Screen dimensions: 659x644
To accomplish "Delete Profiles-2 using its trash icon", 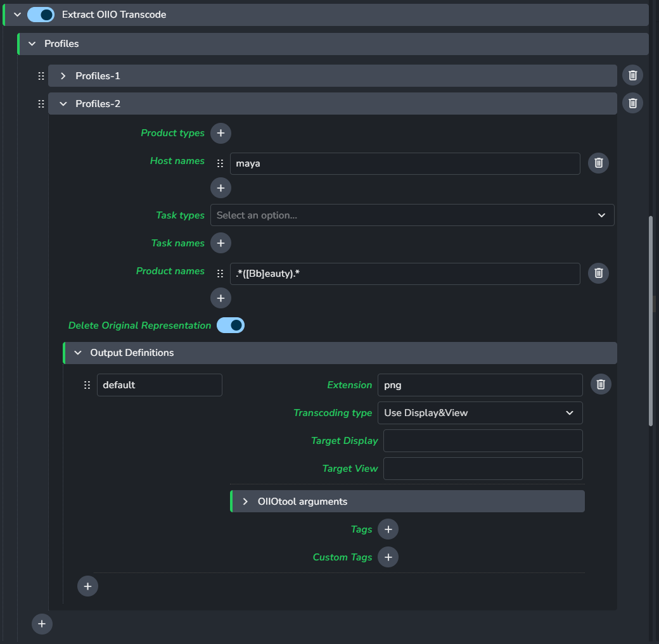I will [632, 103].
